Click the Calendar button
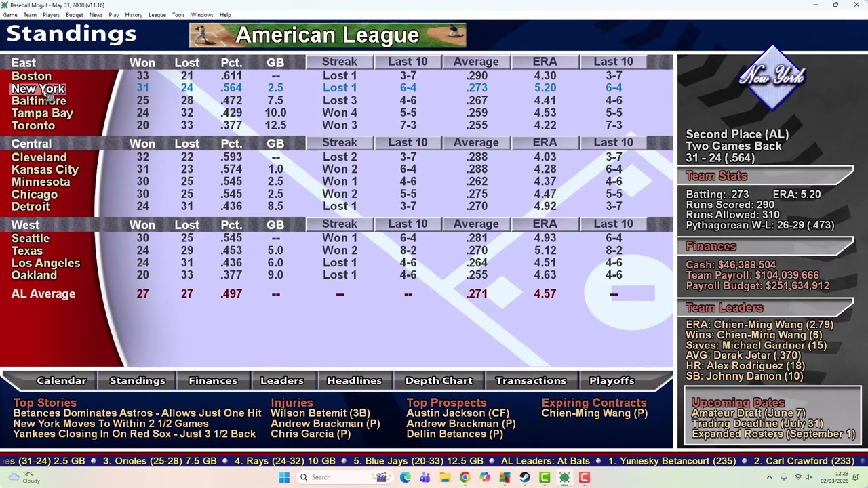 [x=62, y=380]
